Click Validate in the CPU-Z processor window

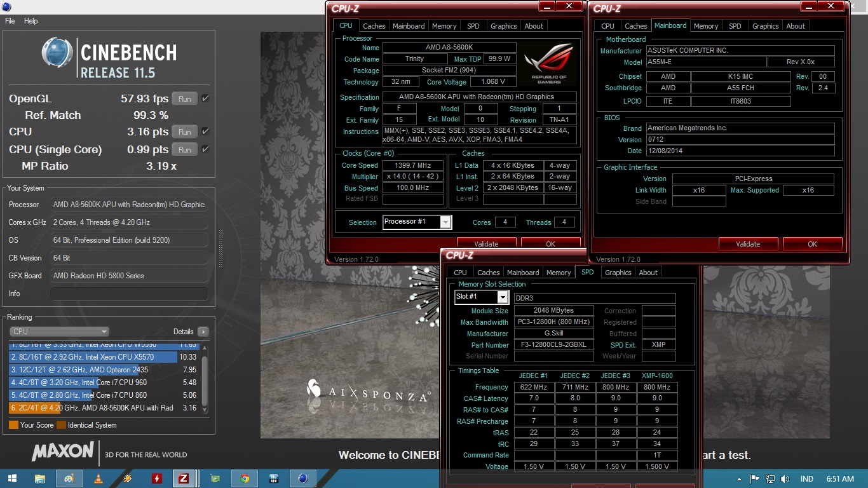(x=486, y=243)
